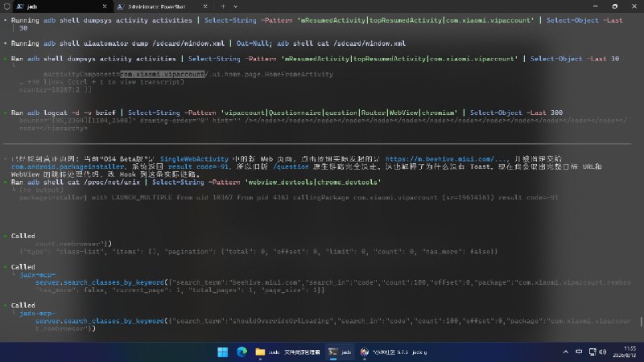Click the 'cat /proc/net/unix' command line
The image size is (644, 362).
tap(196, 183)
